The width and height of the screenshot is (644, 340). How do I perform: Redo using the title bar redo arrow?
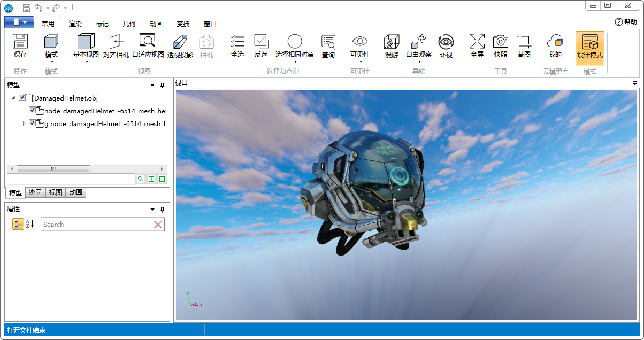pyautogui.click(x=56, y=7)
